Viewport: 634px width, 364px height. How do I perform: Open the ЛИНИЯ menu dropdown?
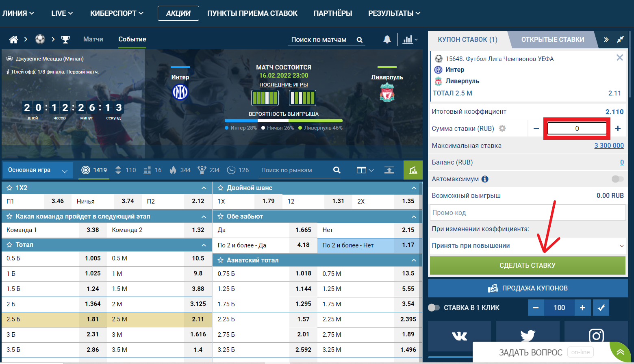(18, 13)
